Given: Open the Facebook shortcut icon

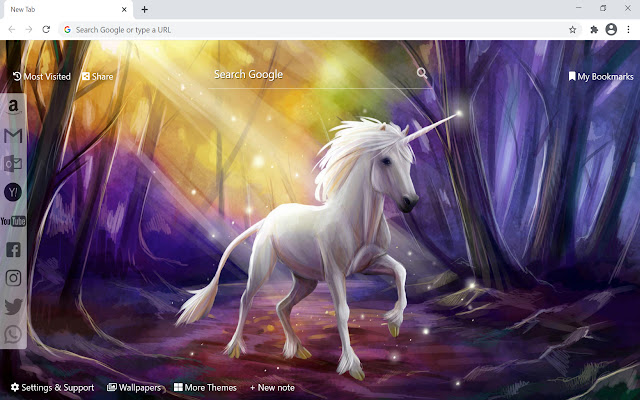Looking at the screenshot, I should 13,249.
